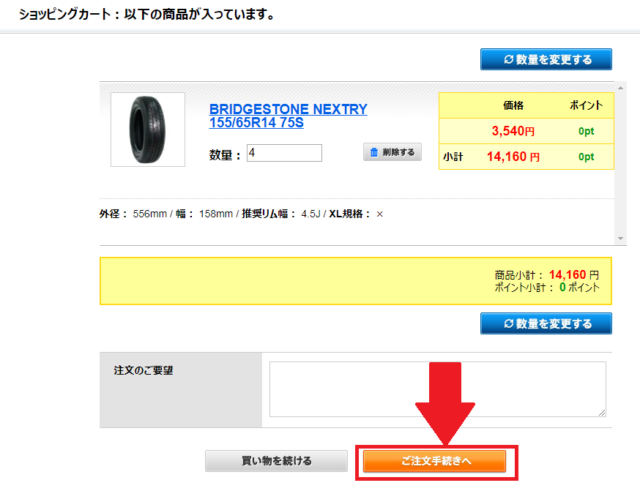Click the cart list vertical scrollbar track
Viewport: 640px width, 491px height.
(620, 163)
